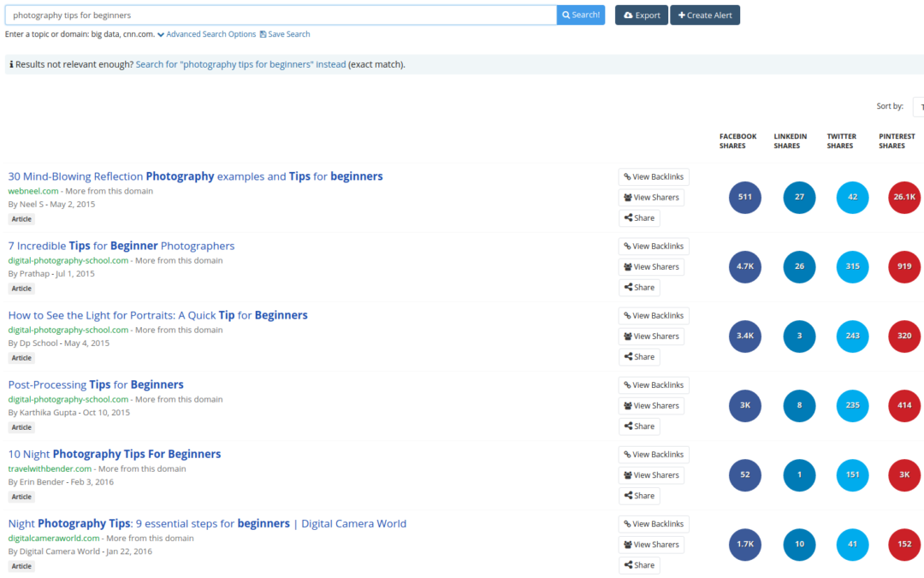The width and height of the screenshot is (924, 578).
Task: Click the 919 Pinterest shares circle
Action: pyautogui.click(x=904, y=266)
